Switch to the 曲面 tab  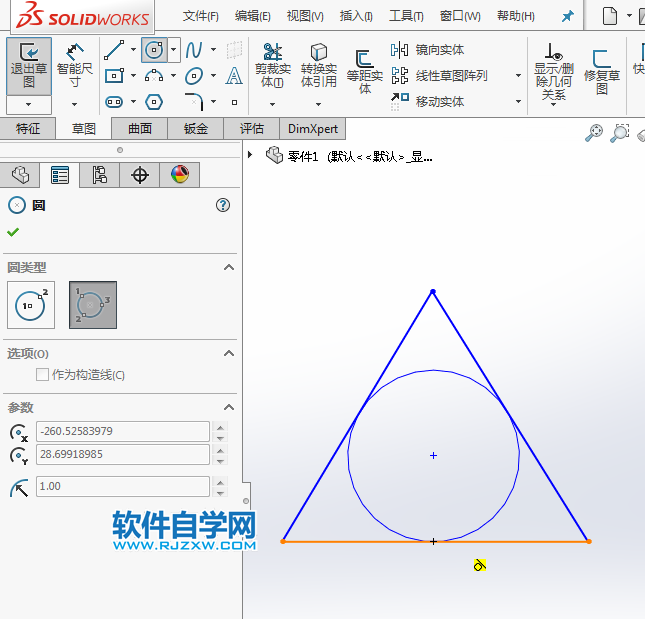[140, 129]
